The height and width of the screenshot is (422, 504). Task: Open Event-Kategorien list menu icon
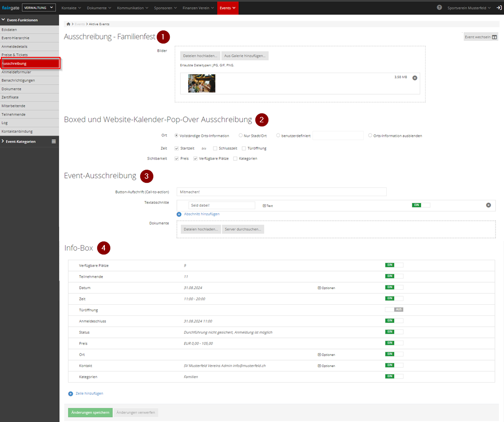pyautogui.click(x=54, y=142)
